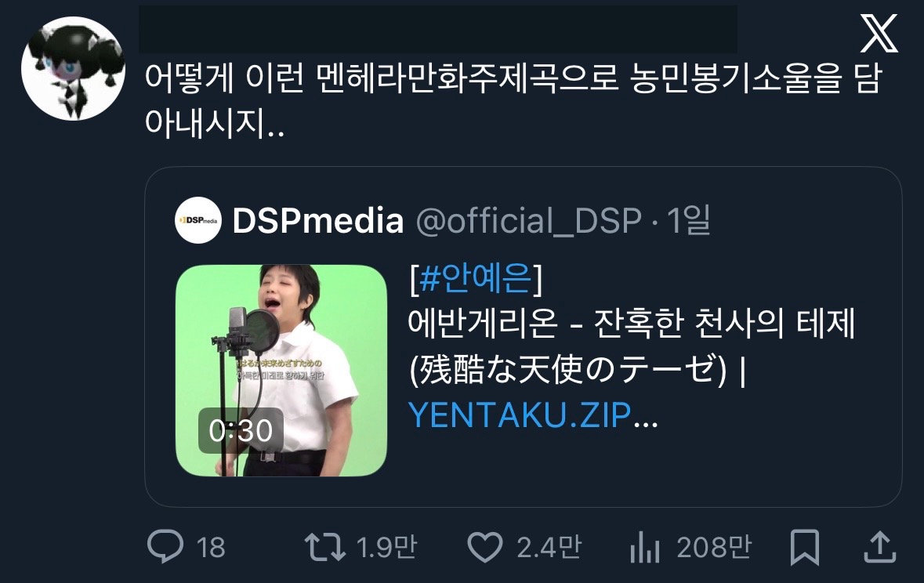Follow the YENTAKU.ZIP link
The width and height of the screenshot is (924, 583).
coord(519,415)
